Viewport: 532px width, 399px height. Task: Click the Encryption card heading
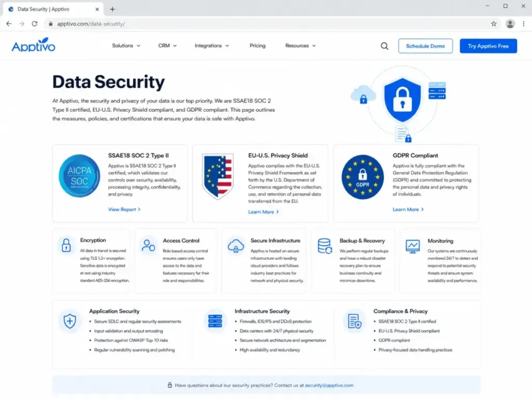[x=93, y=240]
